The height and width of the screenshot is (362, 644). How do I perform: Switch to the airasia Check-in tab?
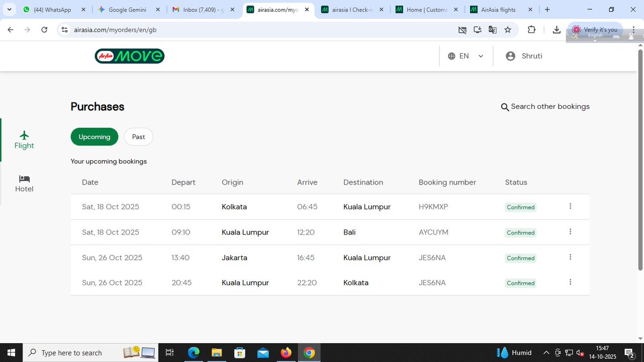tap(352, 10)
